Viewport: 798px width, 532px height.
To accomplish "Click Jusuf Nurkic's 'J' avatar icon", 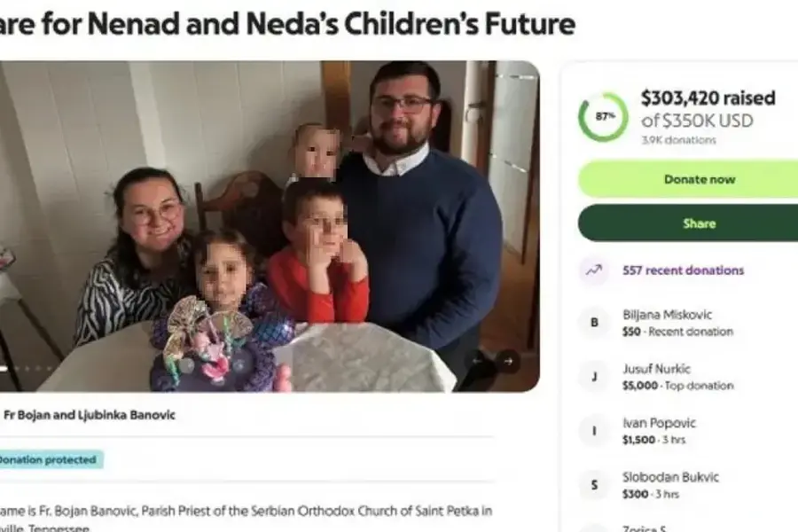I will (593, 377).
